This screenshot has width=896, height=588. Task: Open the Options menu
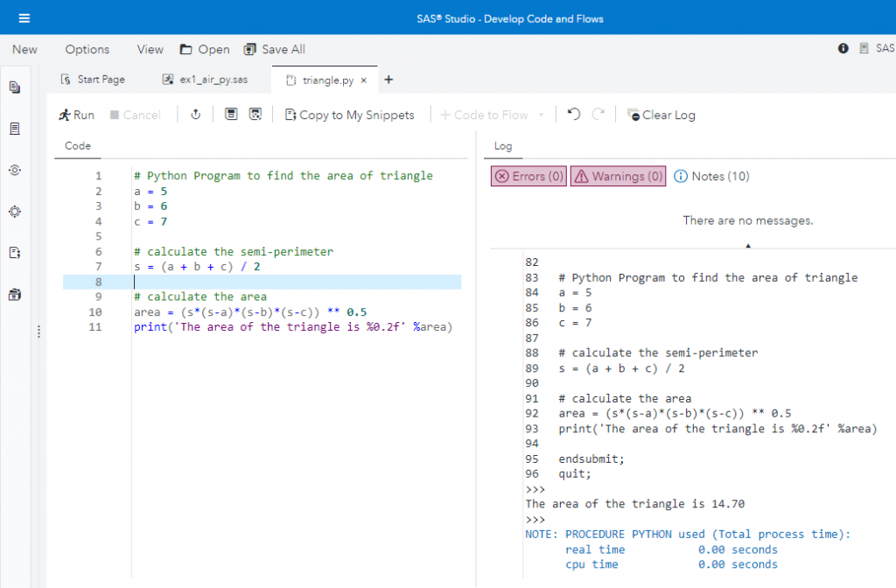(87, 49)
